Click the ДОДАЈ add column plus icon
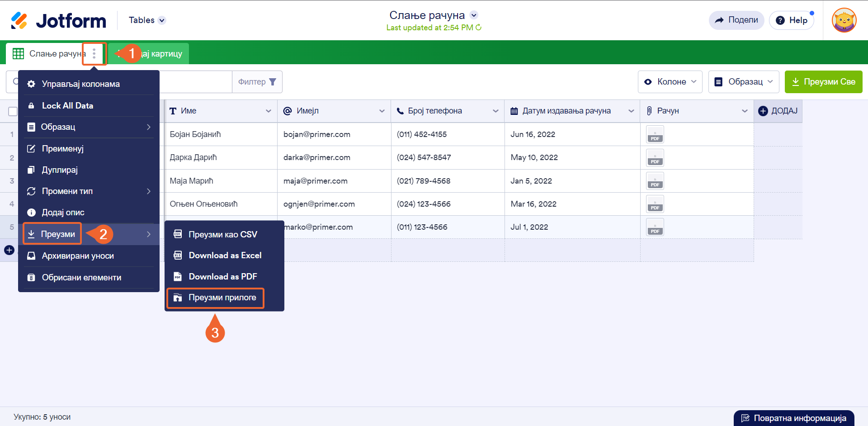868x426 pixels. click(763, 111)
